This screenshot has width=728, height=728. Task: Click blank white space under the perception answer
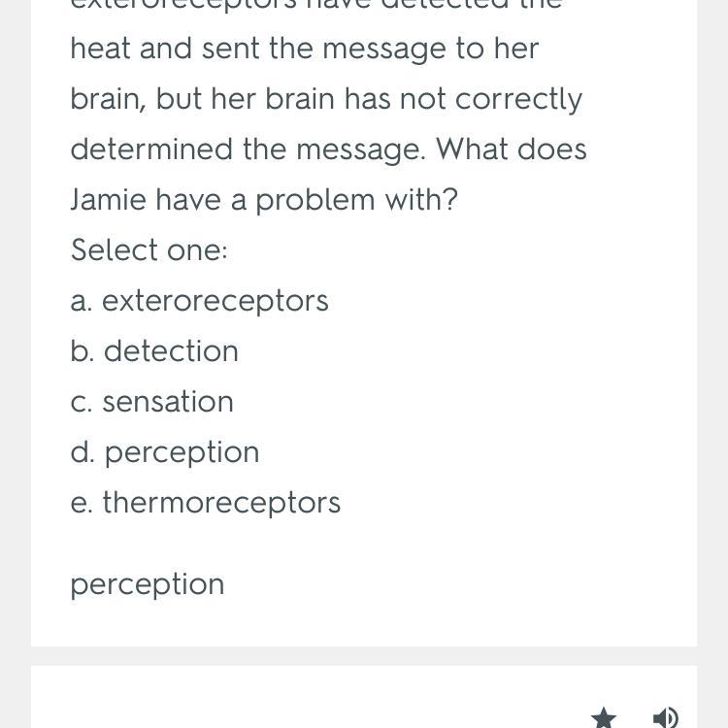[364, 623]
